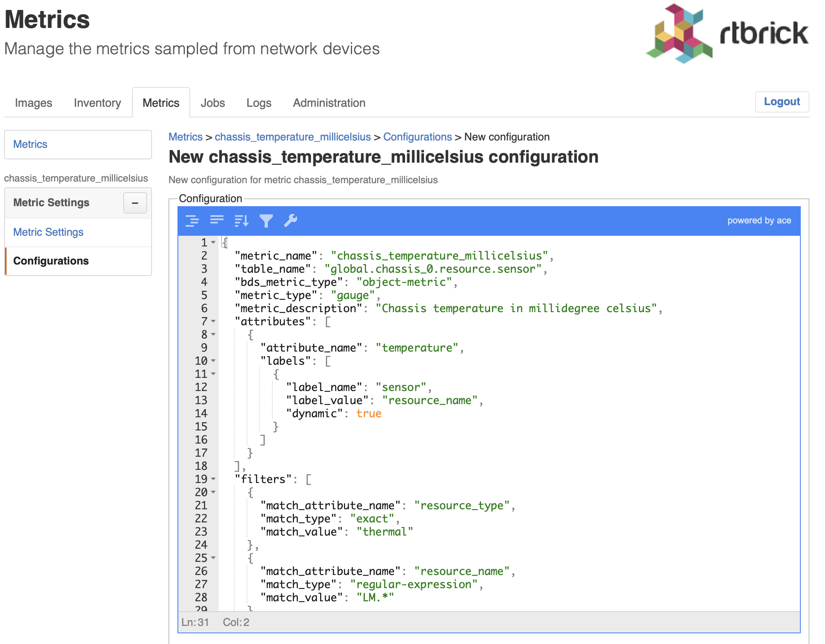Click the "thermal" value on line 23
This screenshot has width=825, height=644.
pyautogui.click(x=385, y=532)
